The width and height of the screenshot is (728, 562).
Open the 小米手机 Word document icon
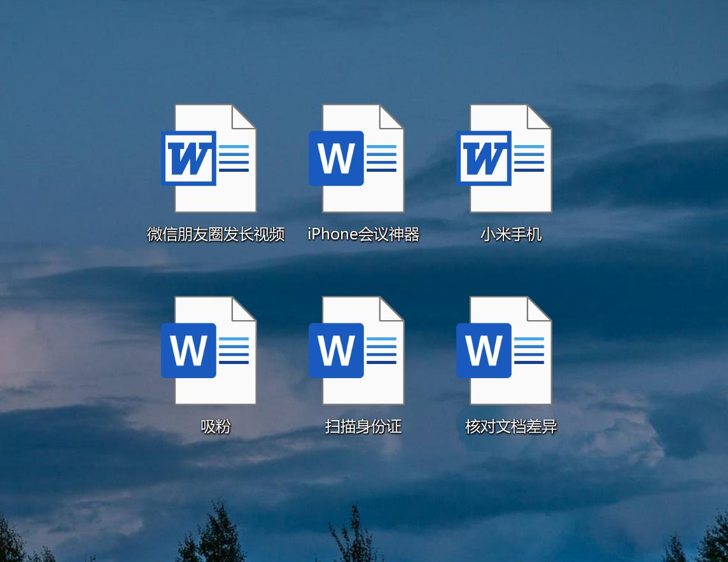[x=510, y=158]
